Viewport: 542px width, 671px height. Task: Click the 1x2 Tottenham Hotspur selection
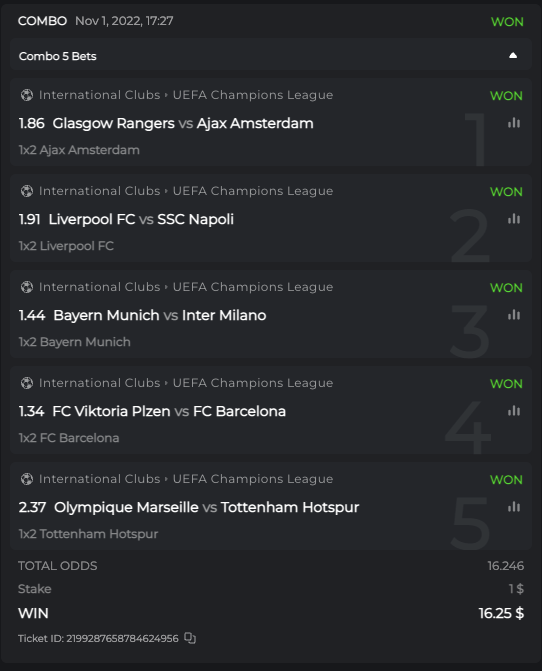click(88, 534)
